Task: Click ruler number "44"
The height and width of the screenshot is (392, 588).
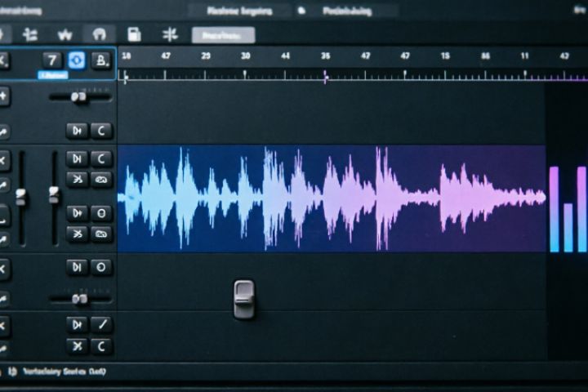Action: [285, 56]
